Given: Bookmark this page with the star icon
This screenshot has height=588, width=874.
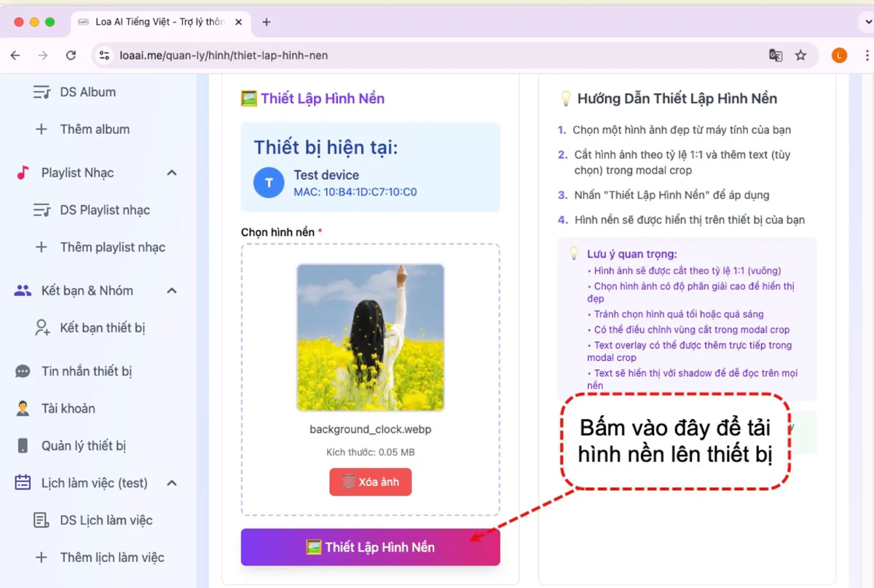Looking at the screenshot, I should (800, 55).
